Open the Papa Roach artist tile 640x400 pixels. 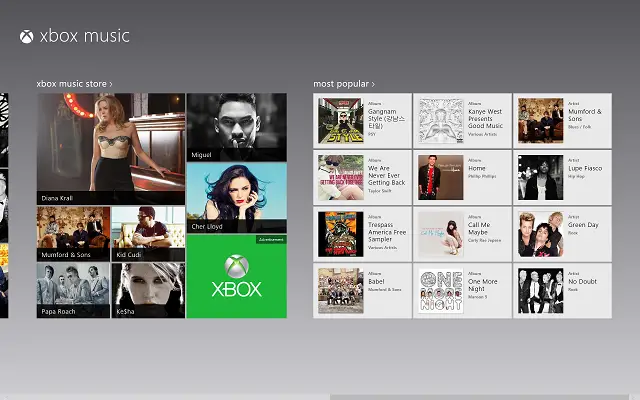73,290
